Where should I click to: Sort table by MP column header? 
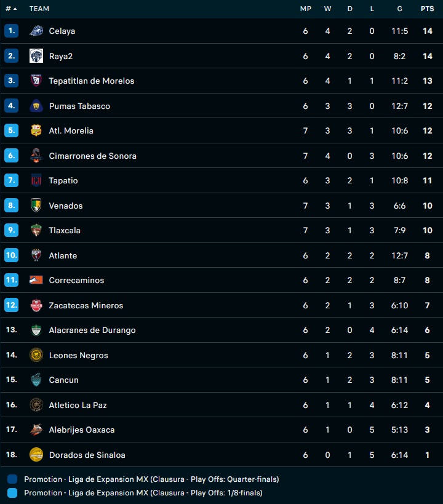pyautogui.click(x=305, y=9)
